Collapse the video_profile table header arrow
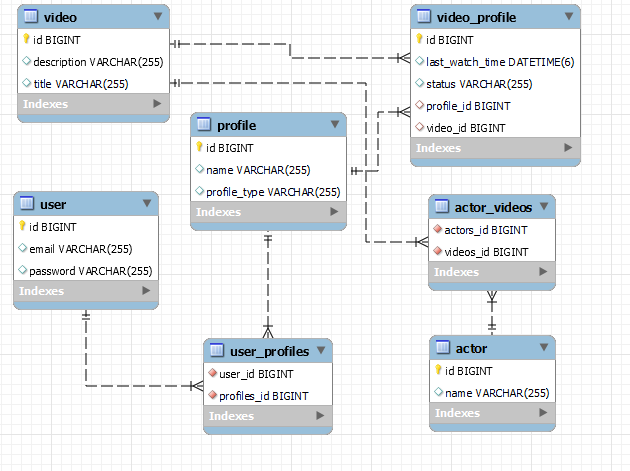Image resolution: width=630 pixels, height=471 pixels. point(569,16)
